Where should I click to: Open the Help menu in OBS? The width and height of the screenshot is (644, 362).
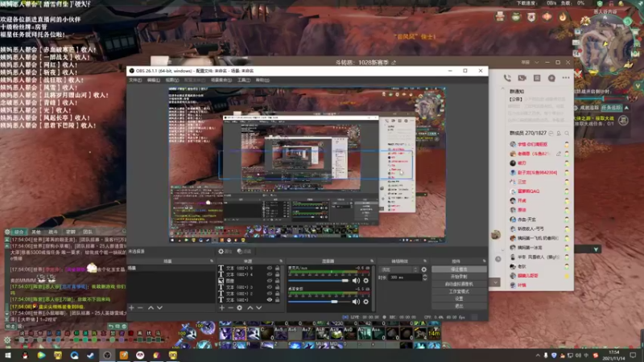point(262,80)
